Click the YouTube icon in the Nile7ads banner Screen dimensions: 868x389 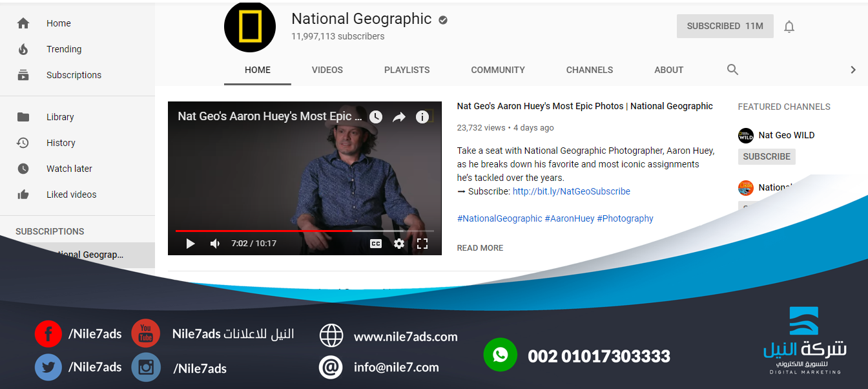click(146, 333)
